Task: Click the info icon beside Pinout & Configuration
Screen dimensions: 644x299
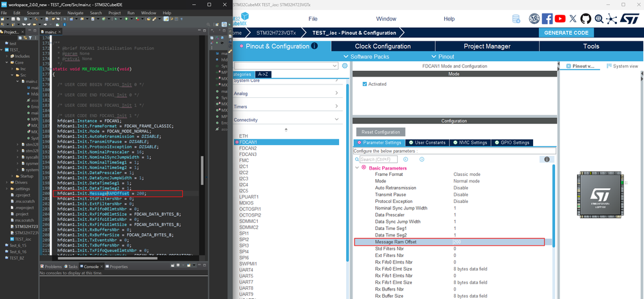Action: 314,46
